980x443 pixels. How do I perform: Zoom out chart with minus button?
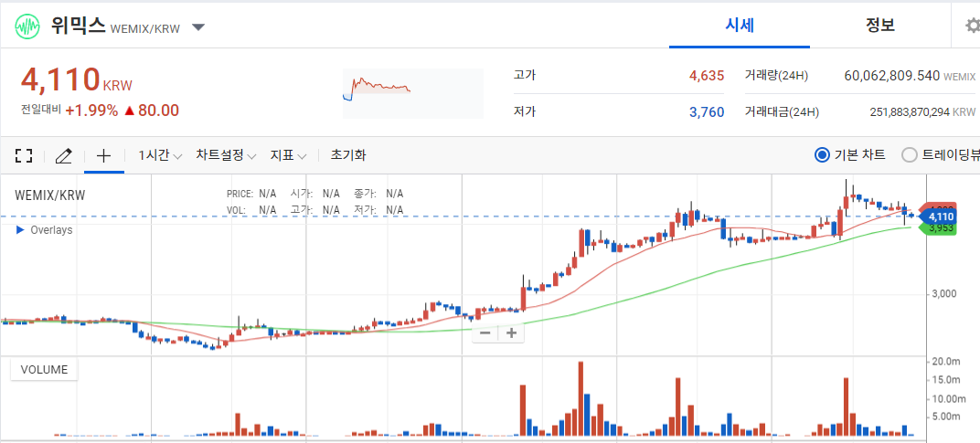(485, 333)
